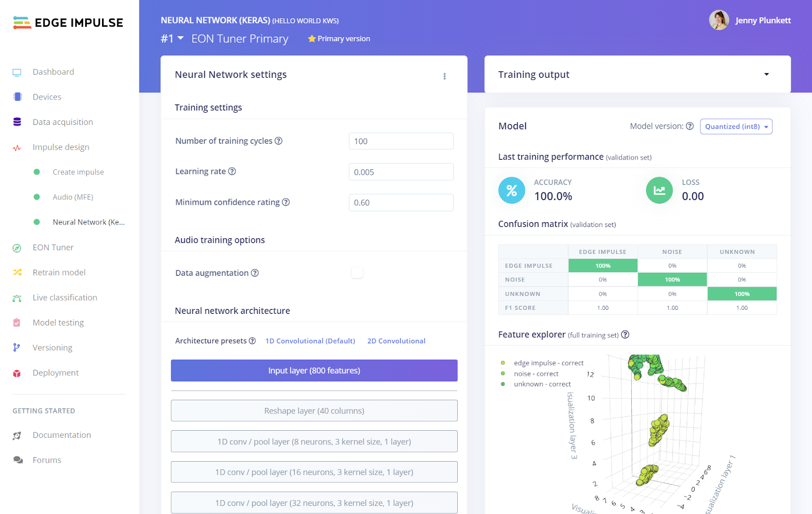This screenshot has width=812, height=514.
Task: Open the #1 version selector dropdown
Action: pos(172,39)
